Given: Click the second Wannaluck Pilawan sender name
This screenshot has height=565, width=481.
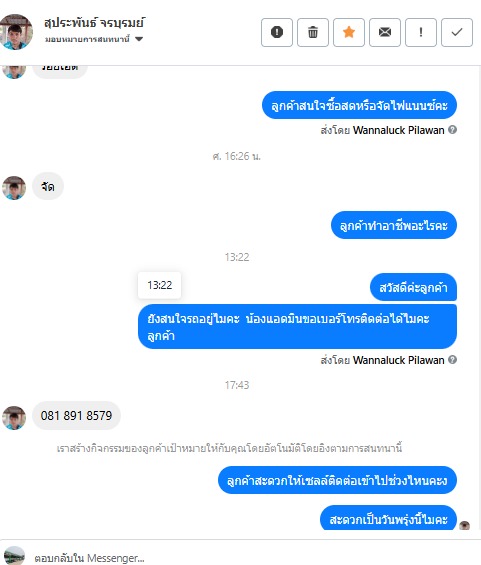Looking at the screenshot, I should click(398, 360).
